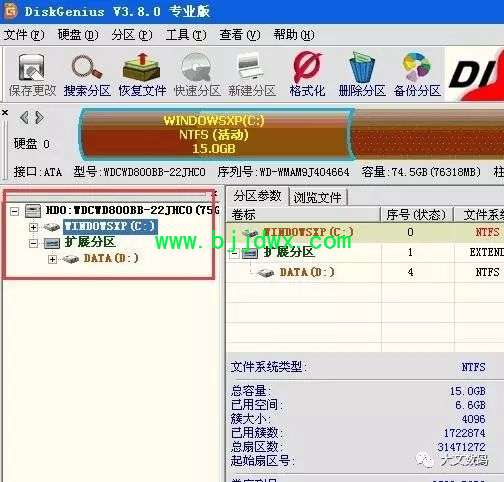Open the 工具(T) menu
Image resolution: width=504 pixels, height=482 pixels.
tap(186, 35)
